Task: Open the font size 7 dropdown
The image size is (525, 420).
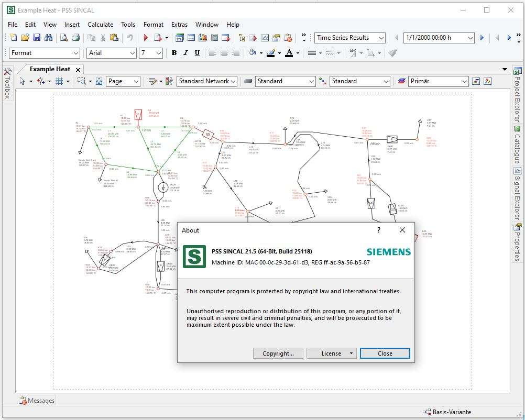Action: click(x=151, y=53)
